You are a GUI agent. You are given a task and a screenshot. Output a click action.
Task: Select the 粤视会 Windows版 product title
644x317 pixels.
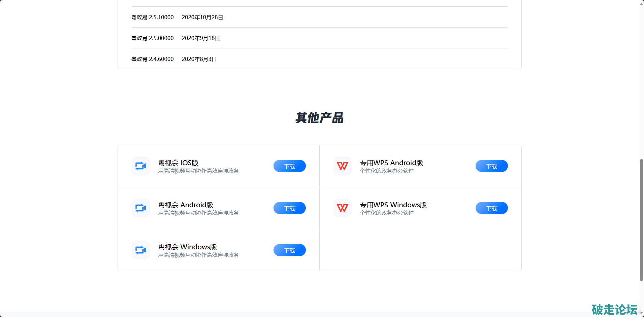[x=188, y=247]
